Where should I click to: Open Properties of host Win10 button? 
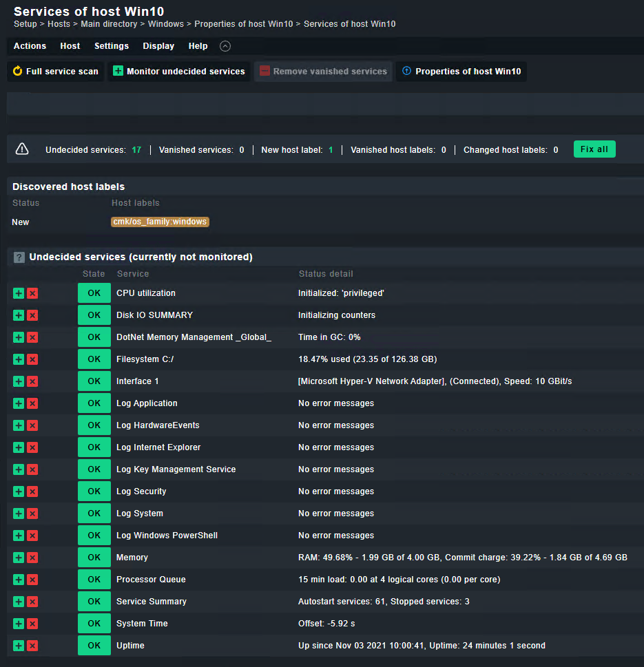461,72
